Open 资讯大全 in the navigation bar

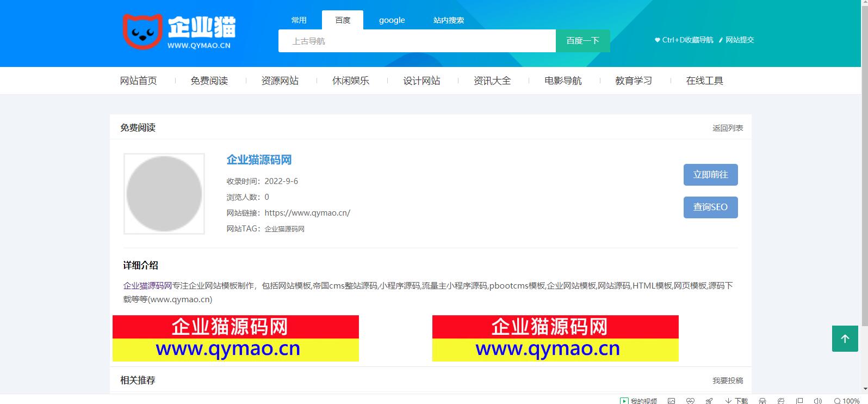492,81
